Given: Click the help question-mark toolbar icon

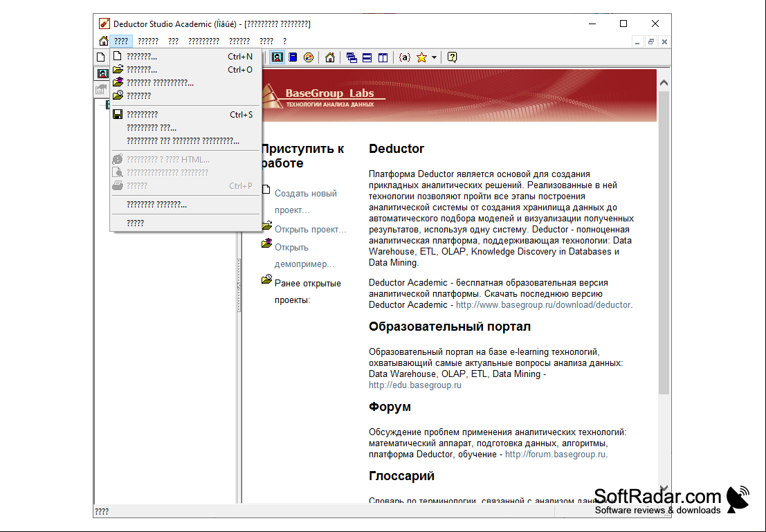Looking at the screenshot, I should coord(452,57).
